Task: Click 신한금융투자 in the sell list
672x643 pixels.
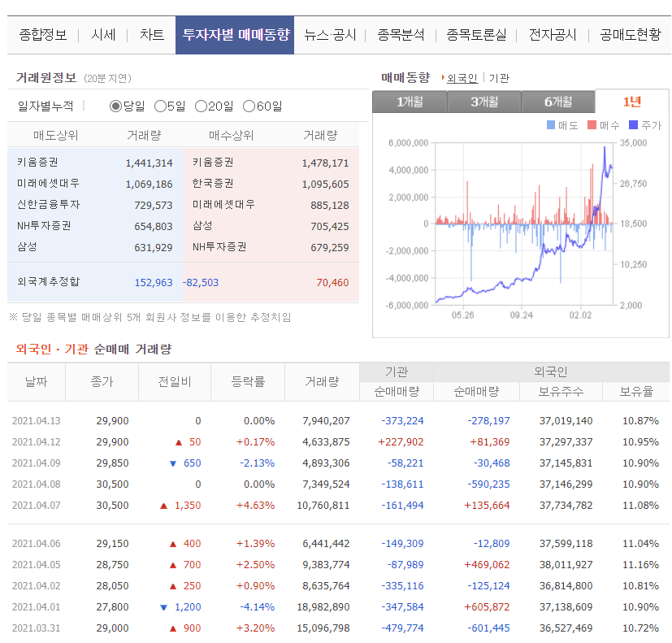Action: tap(49, 205)
